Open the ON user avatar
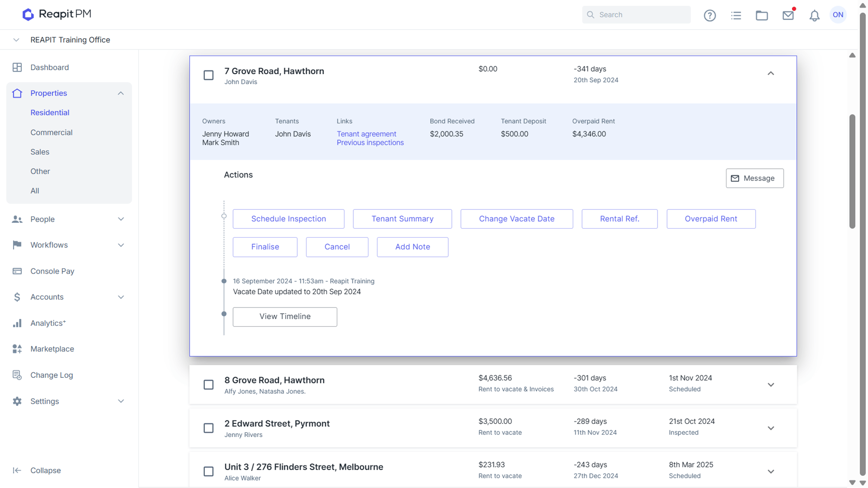The image size is (868, 488). [x=838, y=15]
